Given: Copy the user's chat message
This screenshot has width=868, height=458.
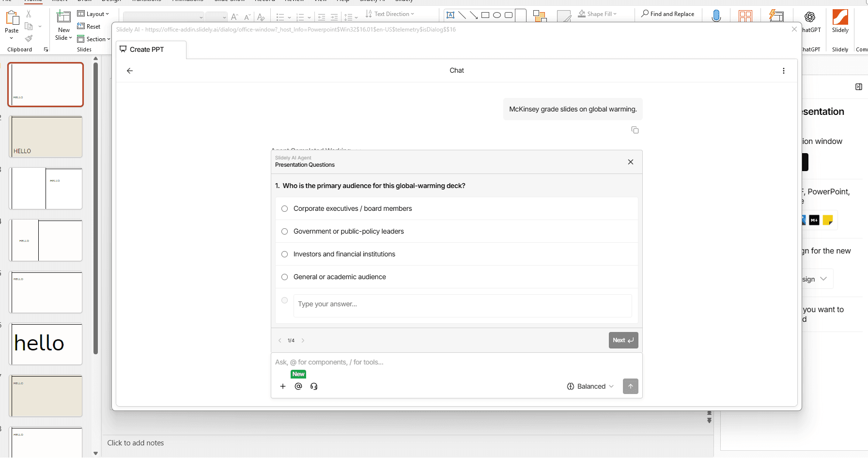Looking at the screenshot, I should [x=635, y=130].
